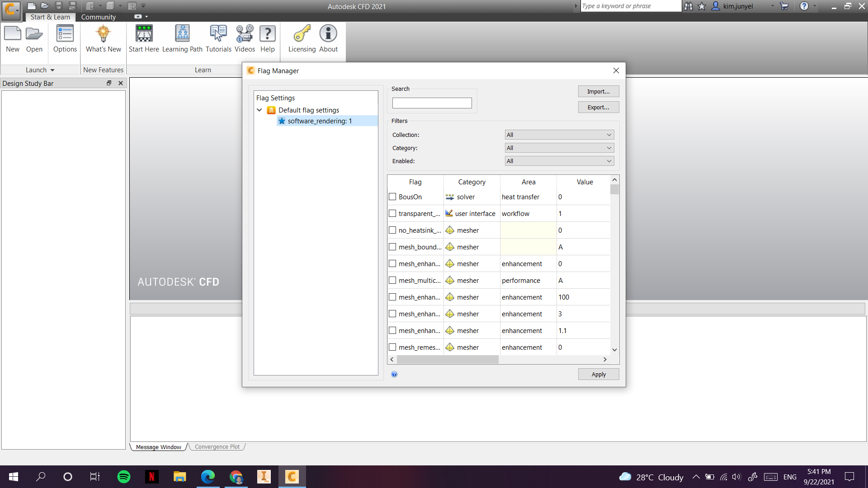Switch to the Convergence Plot tab
This screenshot has width=868, height=488.
217,447
